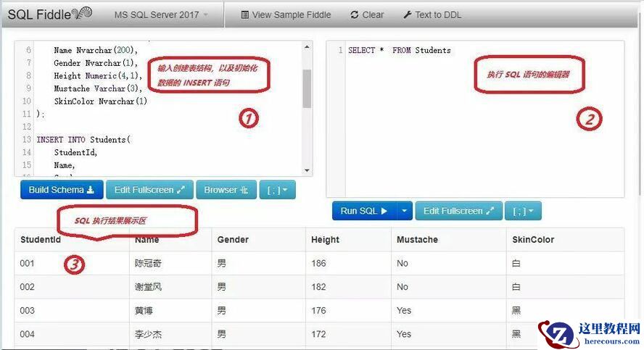
Task: Expand the Run SQL options arrow
Action: 404,211
